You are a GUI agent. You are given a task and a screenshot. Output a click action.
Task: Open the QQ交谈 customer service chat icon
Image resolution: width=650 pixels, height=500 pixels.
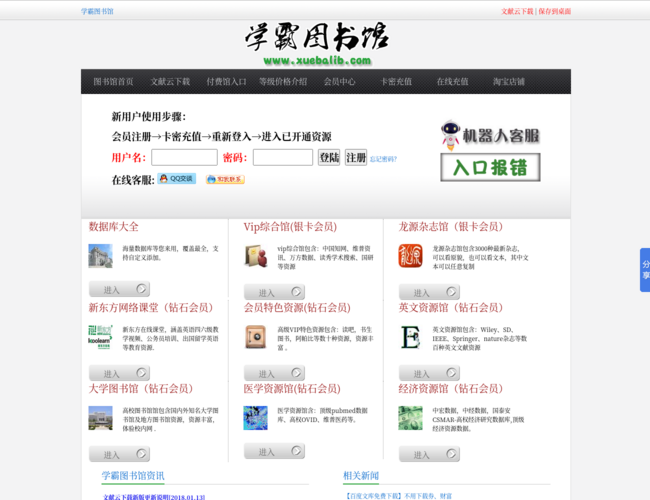[177, 179]
